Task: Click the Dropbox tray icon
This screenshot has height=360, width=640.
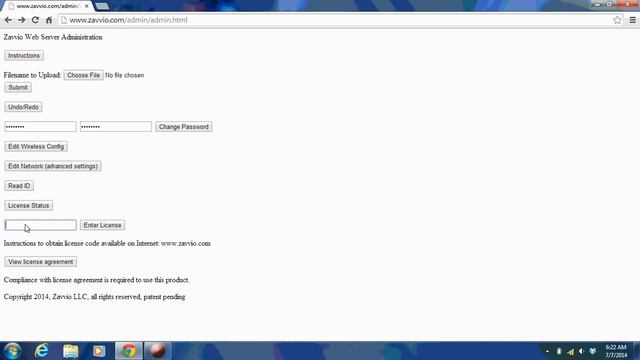Action: pyautogui.click(x=593, y=351)
